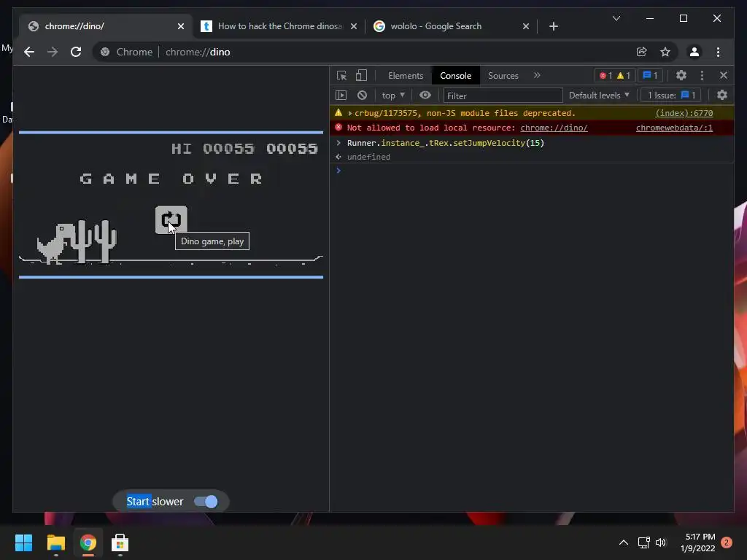
Task: Open DevTools customize three-dot menu
Action: [702, 75]
